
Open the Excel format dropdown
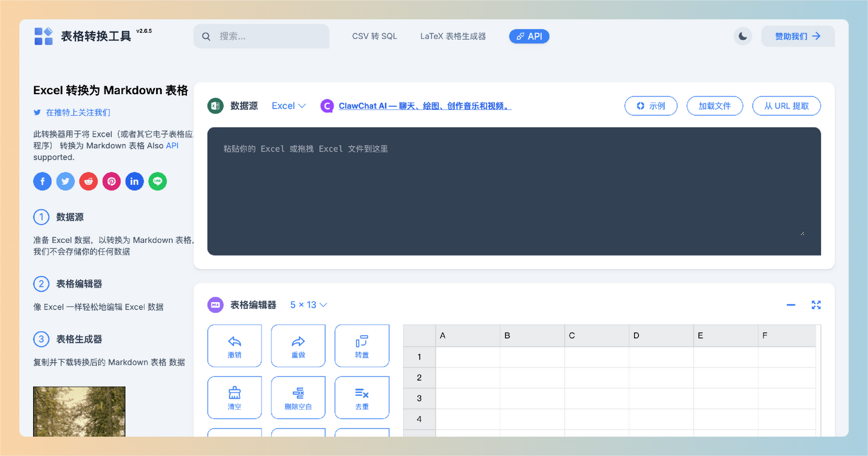[288, 106]
